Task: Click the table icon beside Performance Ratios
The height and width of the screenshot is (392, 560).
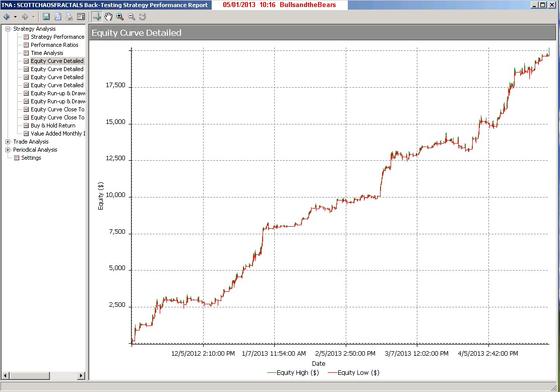Action: pos(26,45)
